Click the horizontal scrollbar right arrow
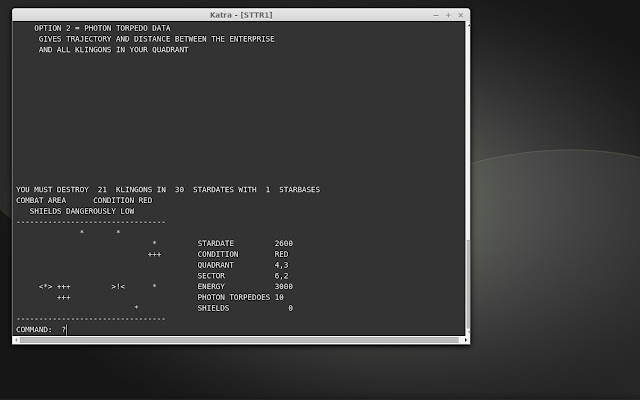 pos(466,340)
